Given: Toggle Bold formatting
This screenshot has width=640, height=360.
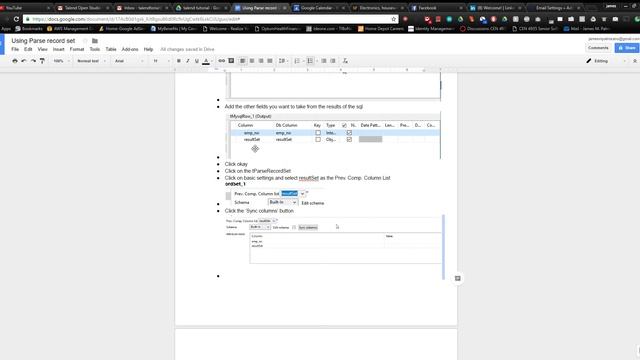Looking at the screenshot, I should [x=178, y=61].
